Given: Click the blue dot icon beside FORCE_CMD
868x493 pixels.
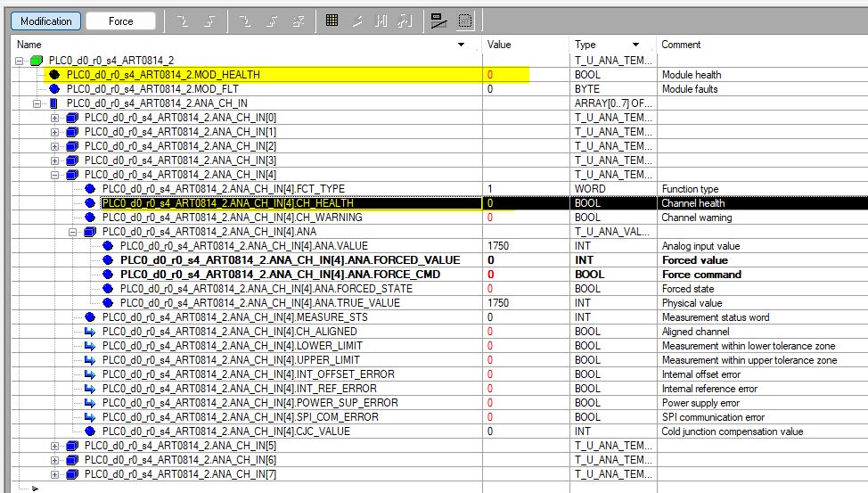Looking at the screenshot, I should click(x=108, y=275).
